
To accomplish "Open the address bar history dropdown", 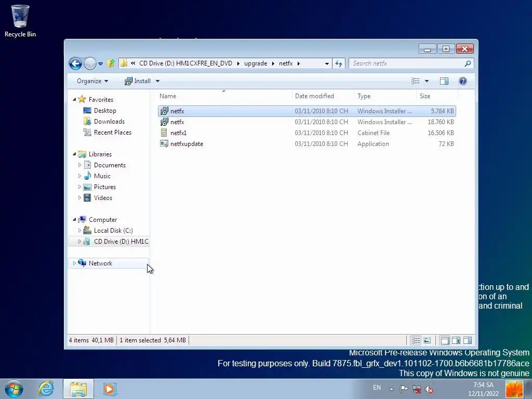I will pyautogui.click(x=327, y=63).
